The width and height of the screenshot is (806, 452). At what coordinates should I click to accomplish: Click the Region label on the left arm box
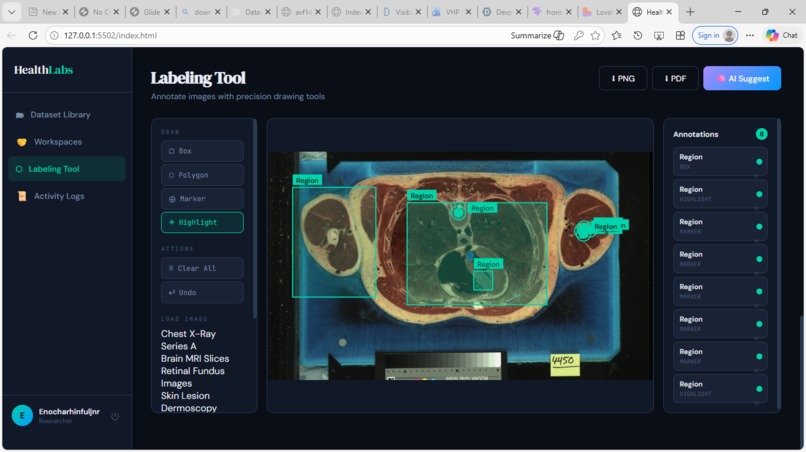coord(307,180)
